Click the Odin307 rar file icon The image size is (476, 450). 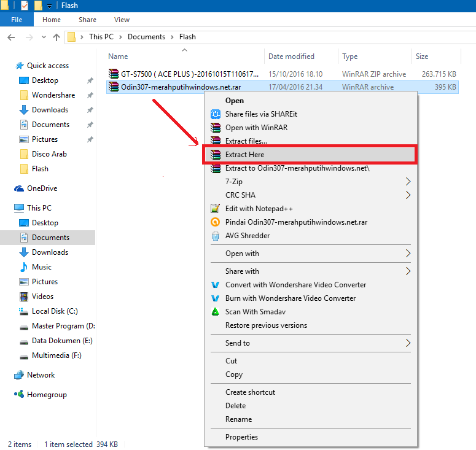point(113,87)
